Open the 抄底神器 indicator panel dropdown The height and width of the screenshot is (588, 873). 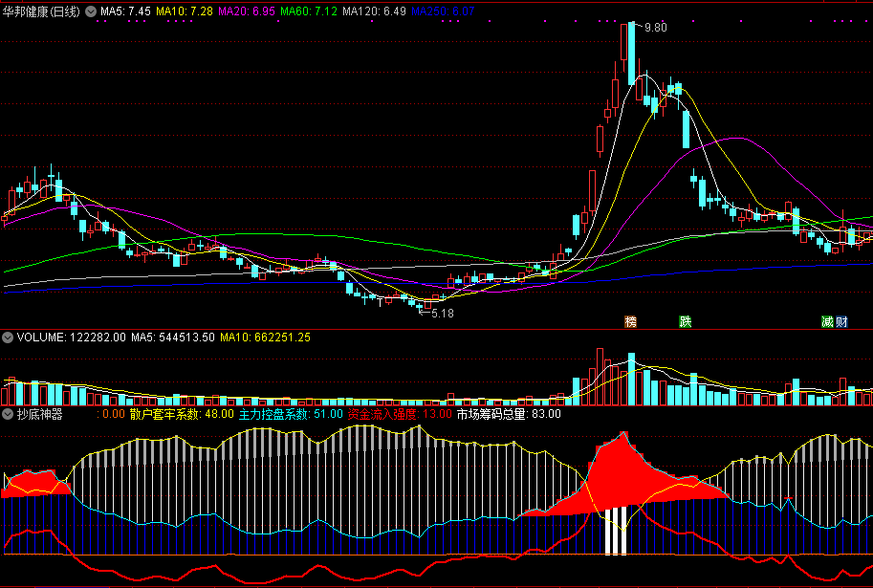[8, 414]
